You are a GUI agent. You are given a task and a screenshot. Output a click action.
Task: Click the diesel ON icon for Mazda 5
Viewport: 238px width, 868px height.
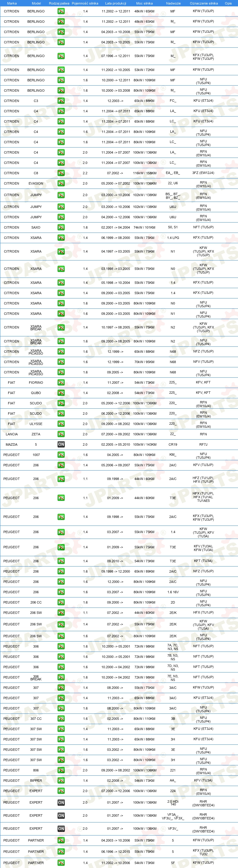(x=61, y=444)
